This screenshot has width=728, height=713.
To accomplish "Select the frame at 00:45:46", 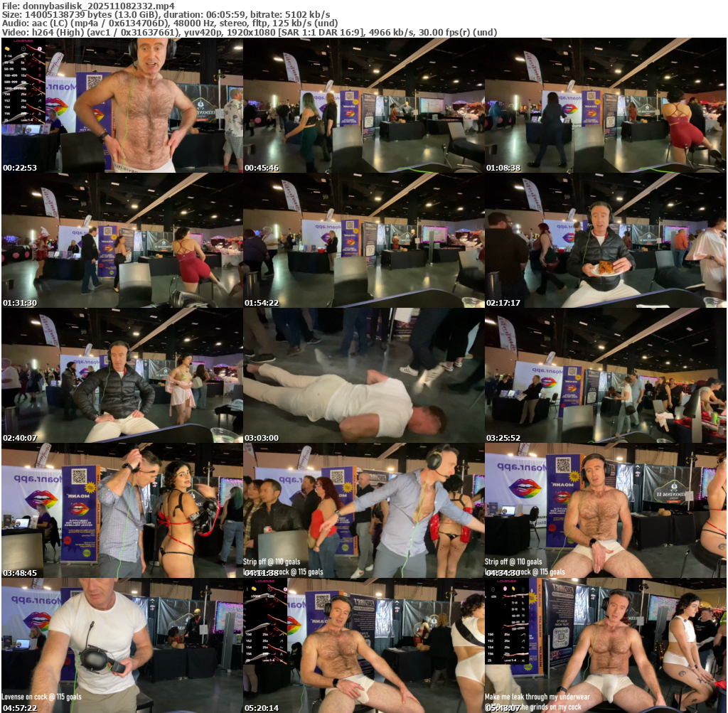I will point(363,105).
